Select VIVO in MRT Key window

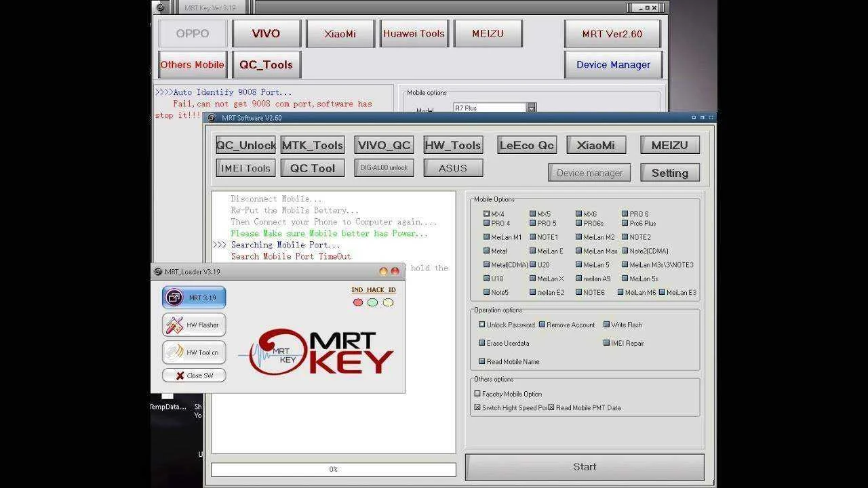[x=266, y=33]
